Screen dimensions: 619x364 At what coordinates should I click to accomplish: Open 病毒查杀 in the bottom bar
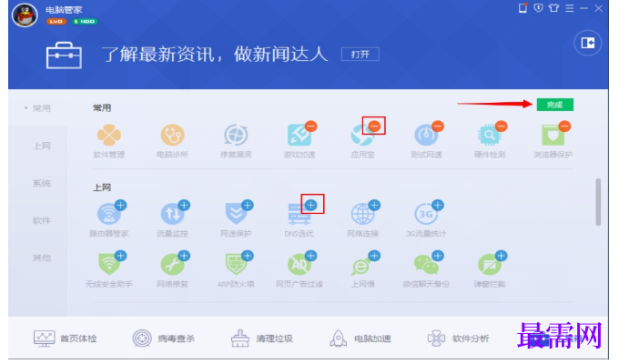[x=164, y=339]
